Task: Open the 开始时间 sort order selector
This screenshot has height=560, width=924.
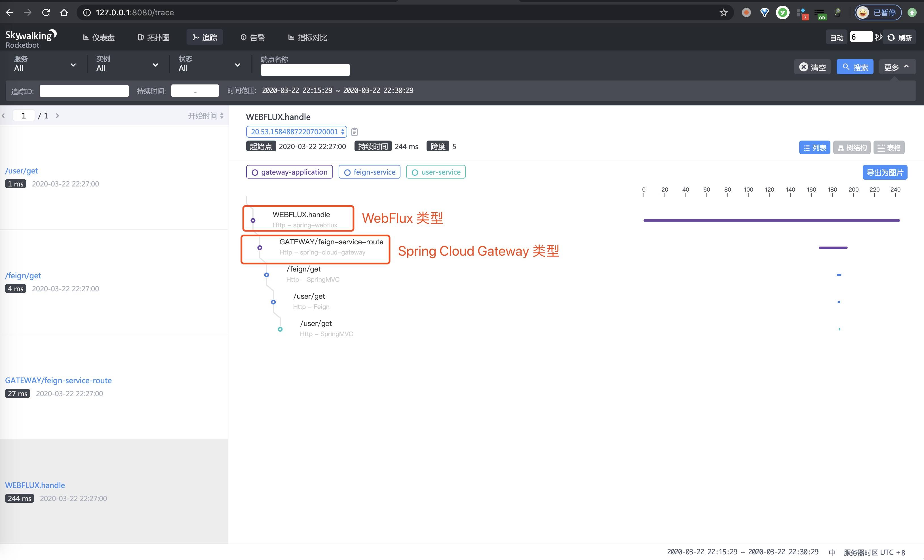Action: pos(206,116)
